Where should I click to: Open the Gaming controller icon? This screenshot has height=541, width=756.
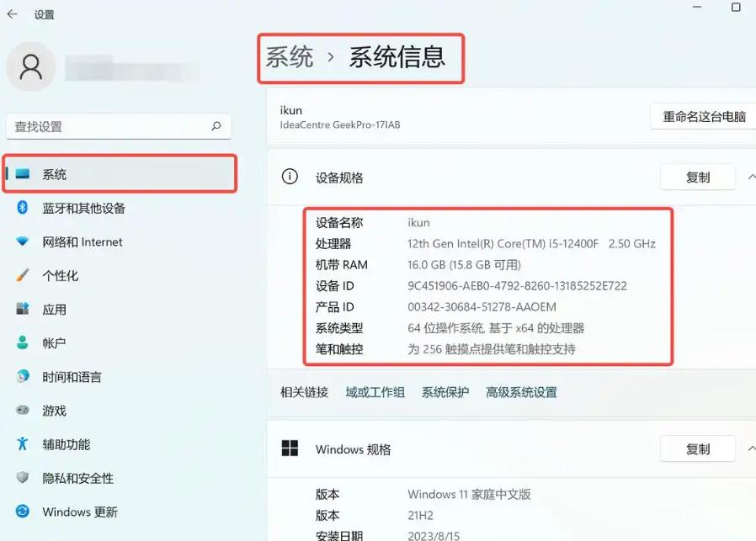[22, 410]
